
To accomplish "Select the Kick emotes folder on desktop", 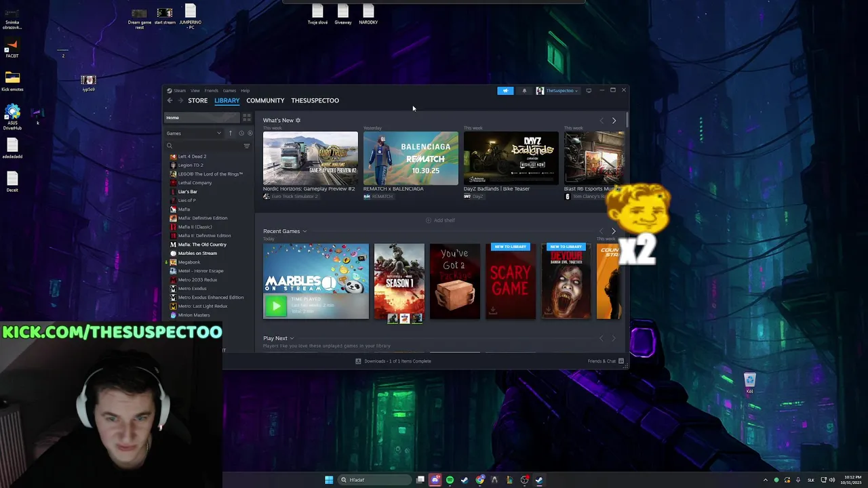I will tap(12, 81).
